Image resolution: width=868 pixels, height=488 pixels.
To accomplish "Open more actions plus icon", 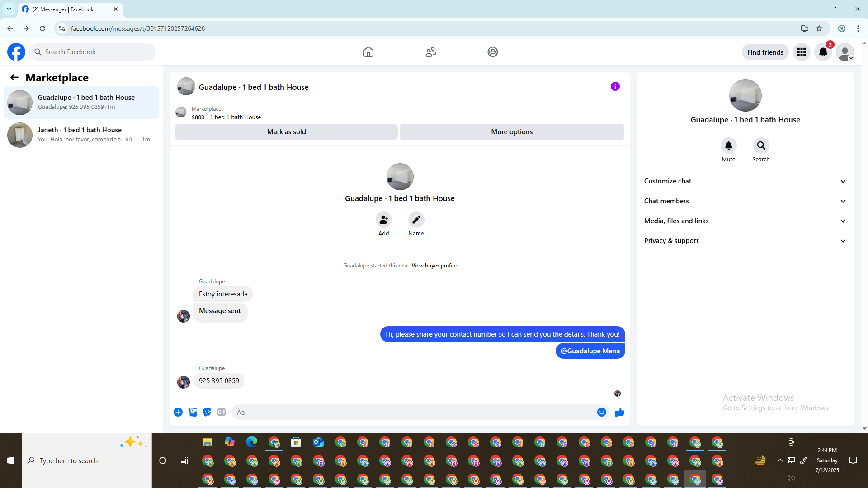I will [x=178, y=412].
